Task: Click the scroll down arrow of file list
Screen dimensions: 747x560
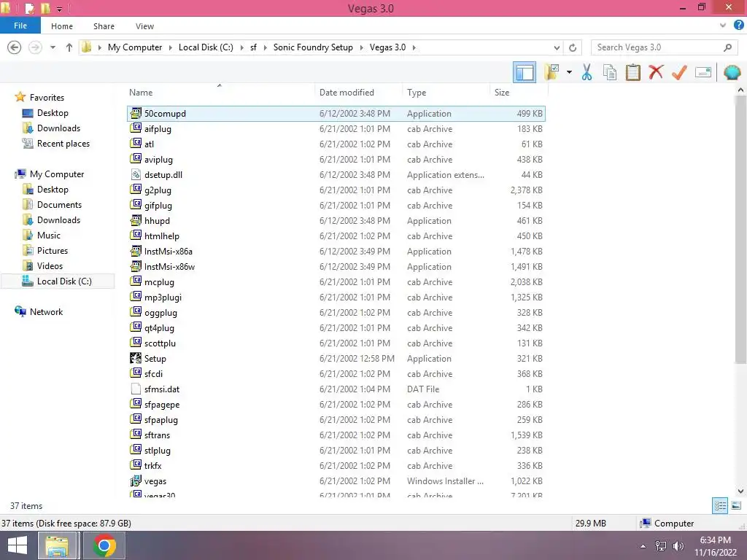Action: [740, 491]
